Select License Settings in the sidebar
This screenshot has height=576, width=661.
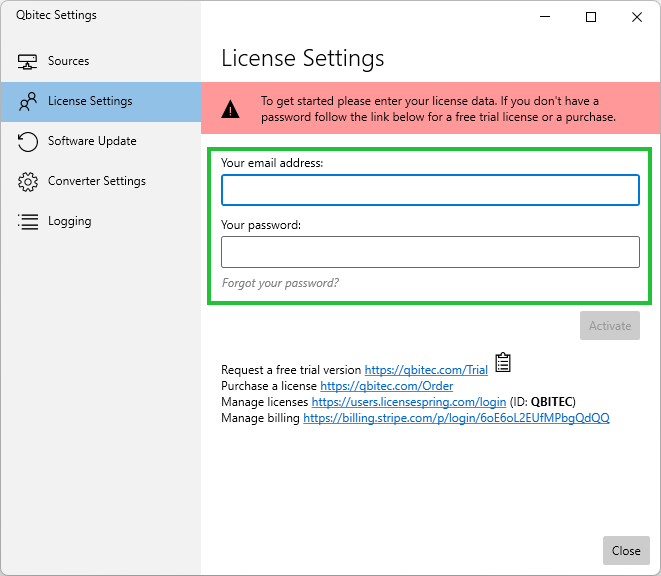coord(90,101)
